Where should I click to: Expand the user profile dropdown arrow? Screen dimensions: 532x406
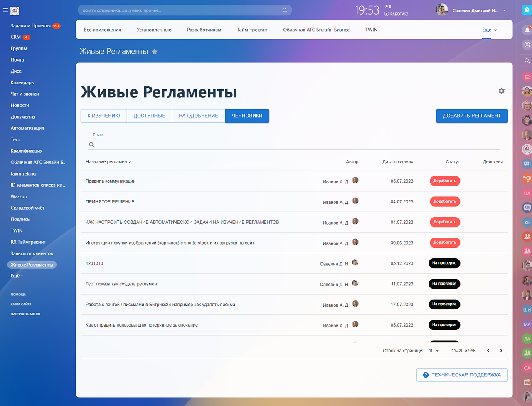pyautogui.click(x=504, y=10)
